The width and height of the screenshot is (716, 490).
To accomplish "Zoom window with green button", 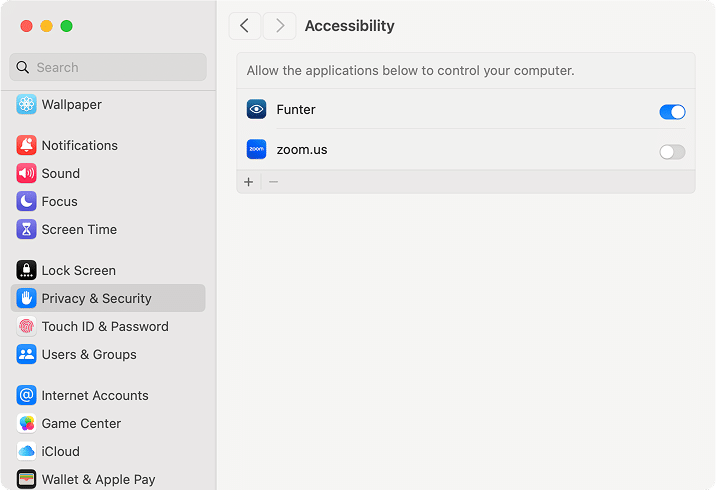I will (x=67, y=26).
